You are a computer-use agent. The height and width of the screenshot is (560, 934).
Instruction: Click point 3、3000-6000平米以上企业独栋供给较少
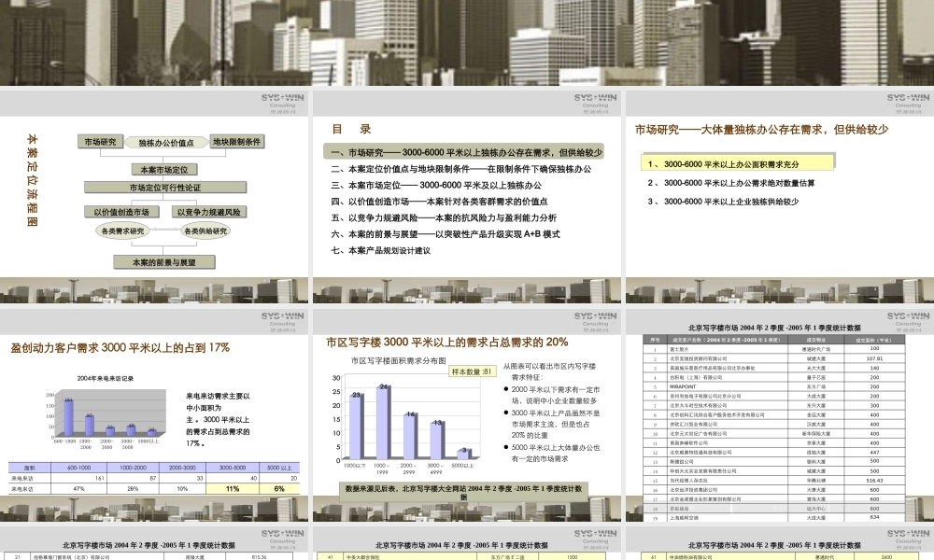click(x=723, y=202)
